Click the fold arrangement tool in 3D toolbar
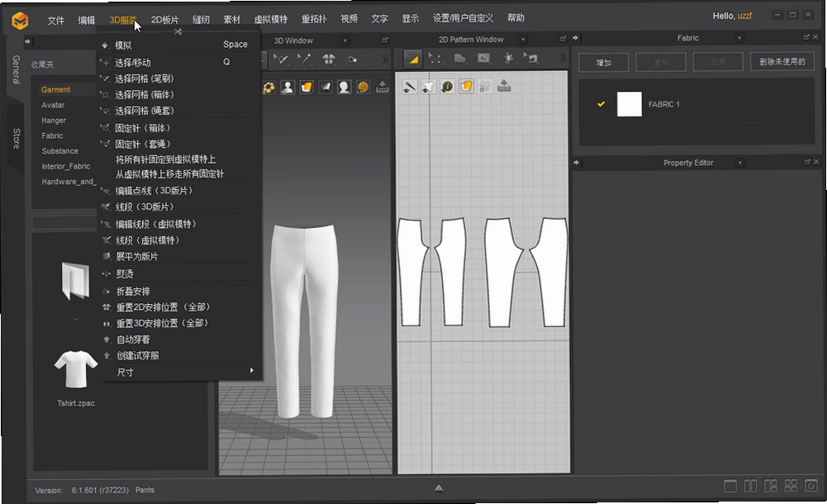827x504 pixels. pyautogui.click(x=329, y=59)
